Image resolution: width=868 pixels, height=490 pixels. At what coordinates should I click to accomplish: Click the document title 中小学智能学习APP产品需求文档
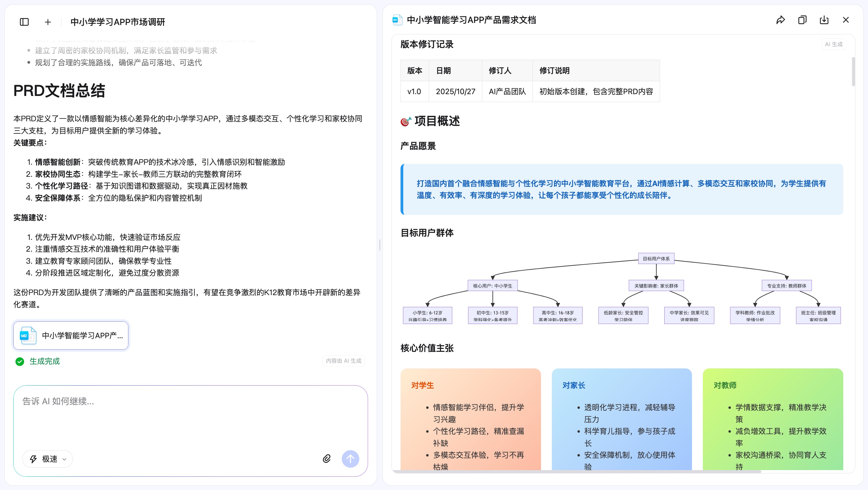(471, 20)
